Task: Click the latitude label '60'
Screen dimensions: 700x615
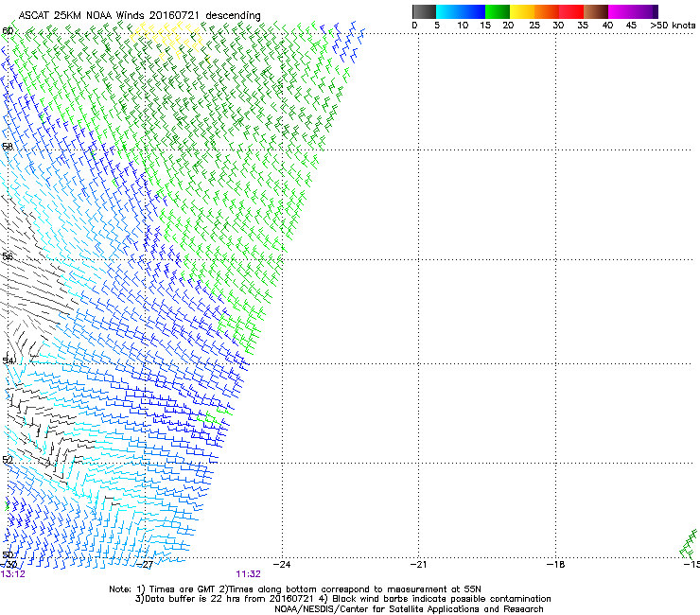Action: point(8,31)
